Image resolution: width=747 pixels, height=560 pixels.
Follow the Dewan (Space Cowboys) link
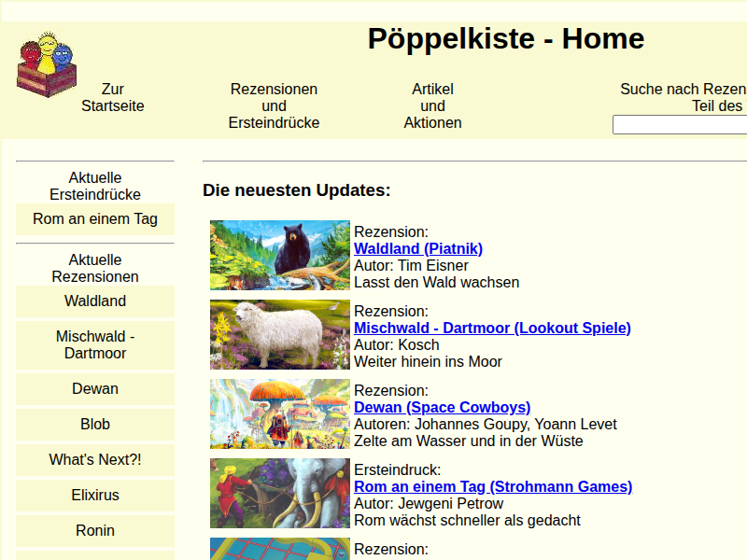(442, 407)
